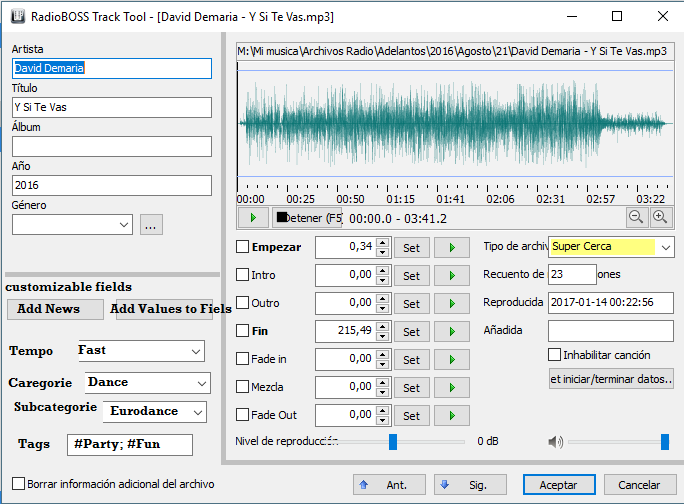Click iniciar/terminar datos button
The width and height of the screenshot is (684, 504).
click(x=611, y=379)
